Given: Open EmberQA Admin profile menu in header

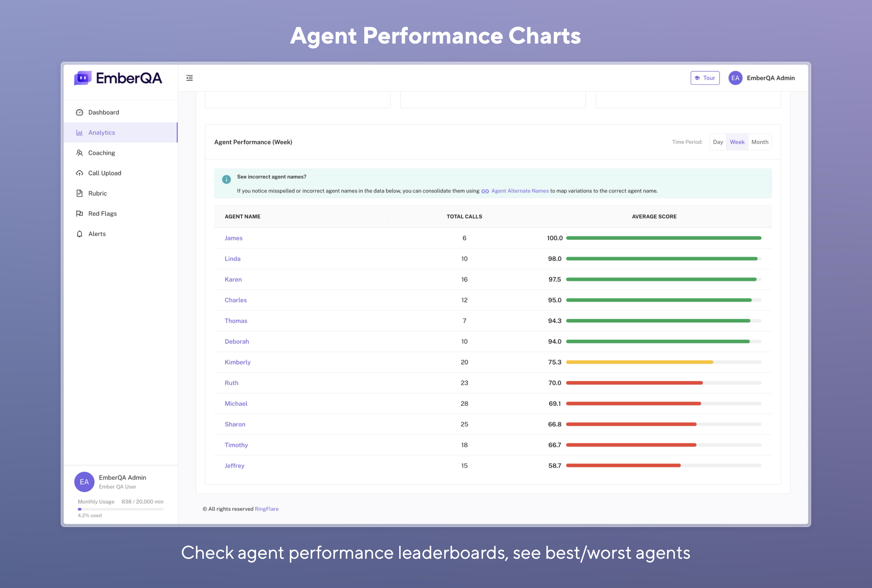Looking at the screenshot, I should tap(762, 78).
